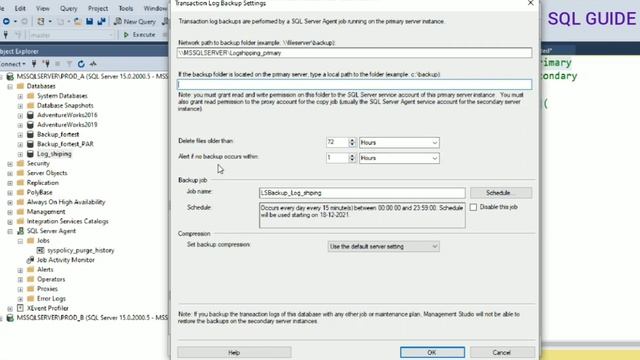The width and height of the screenshot is (640, 360).
Task: Click the Delete files older than stepper arrows
Action: click(x=352, y=142)
